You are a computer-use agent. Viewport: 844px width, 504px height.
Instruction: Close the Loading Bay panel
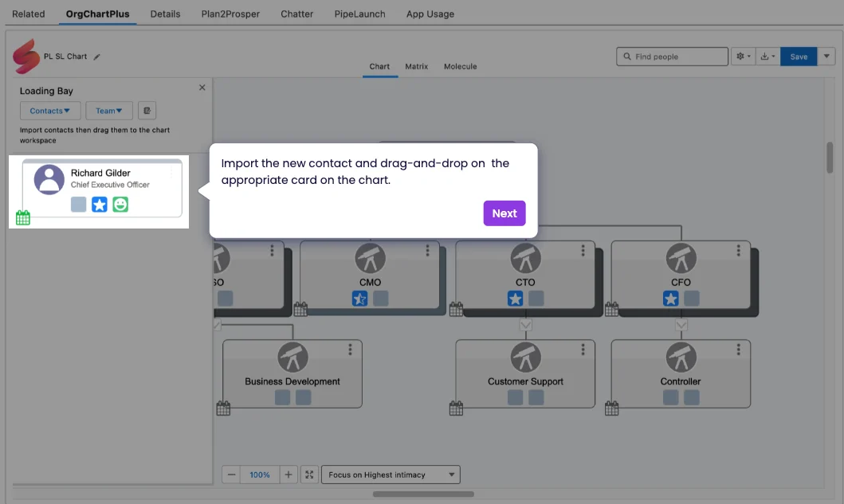pyautogui.click(x=202, y=88)
